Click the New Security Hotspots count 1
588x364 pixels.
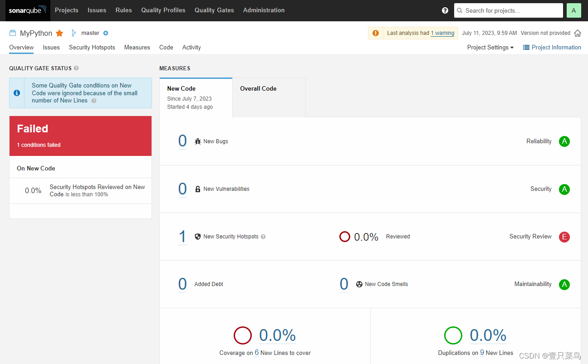pos(182,236)
